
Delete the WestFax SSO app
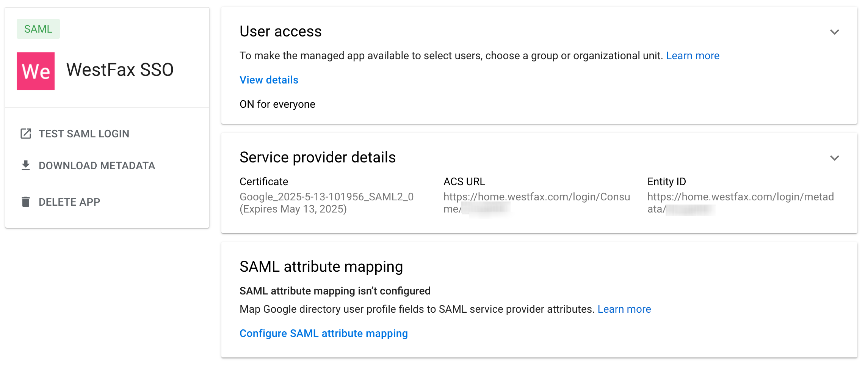pos(69,202)
